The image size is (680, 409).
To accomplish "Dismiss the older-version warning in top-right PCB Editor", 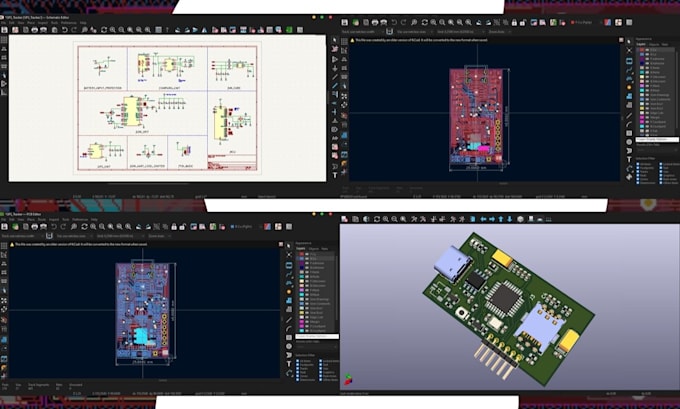I will [621, 39].
